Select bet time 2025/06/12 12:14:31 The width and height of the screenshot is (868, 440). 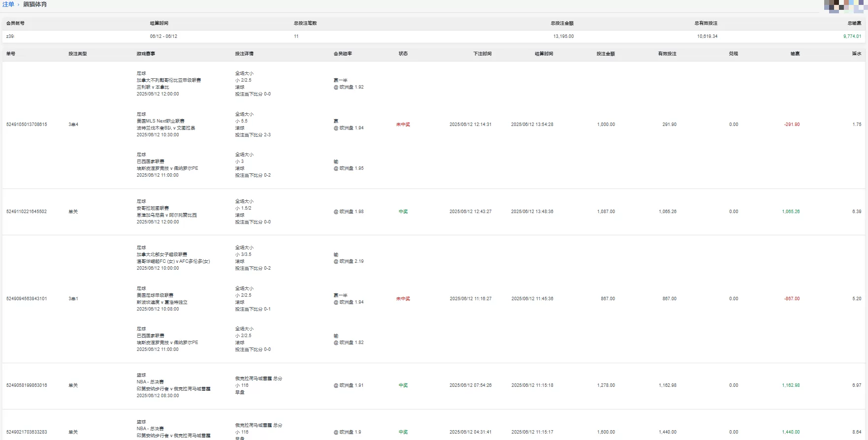(x=470, y=125)
